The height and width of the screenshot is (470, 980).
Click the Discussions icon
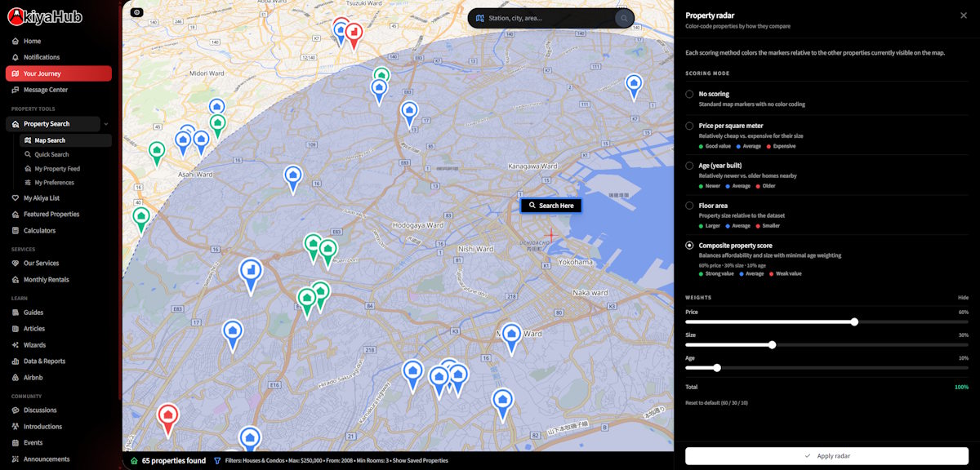16,410
